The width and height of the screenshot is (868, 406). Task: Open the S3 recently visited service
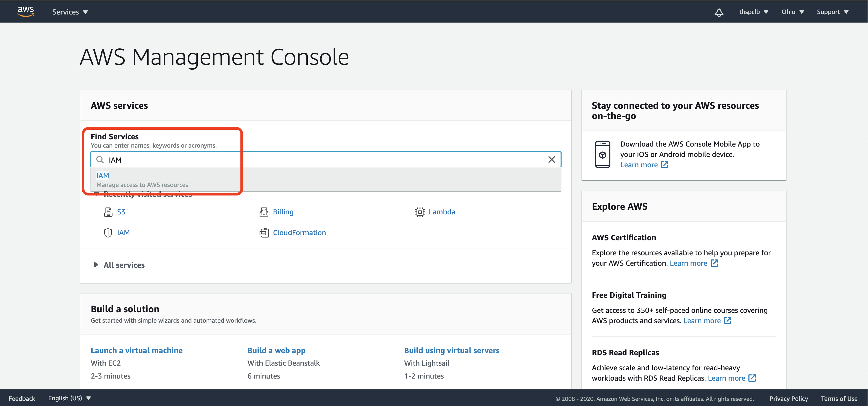121,212
